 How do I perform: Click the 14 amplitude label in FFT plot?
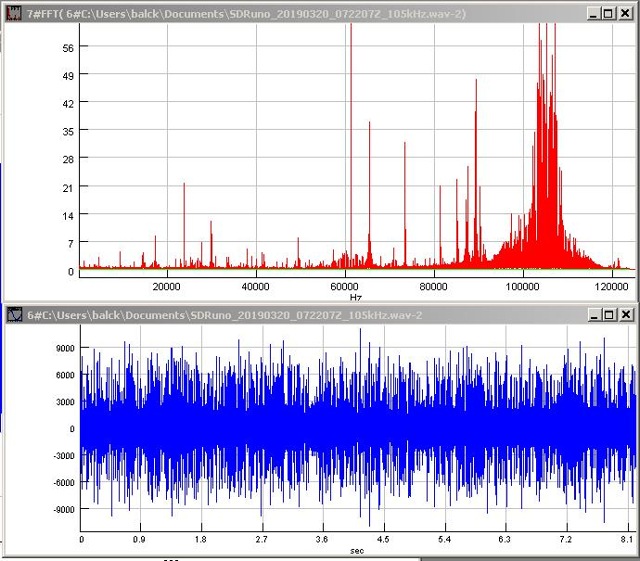click(x=68, y=216)
